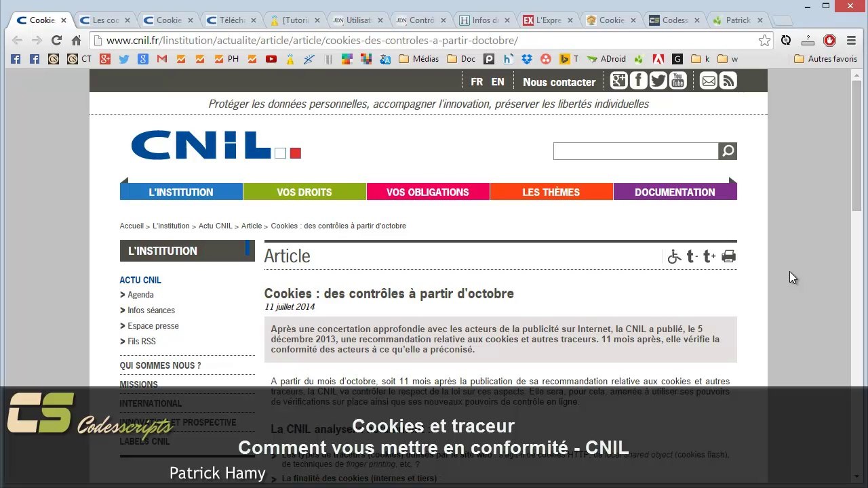The height and width of the screenshot is (488, 868).
Task: Click the envelope newsletter icon in the header
Action: click(x=709, y=81)
